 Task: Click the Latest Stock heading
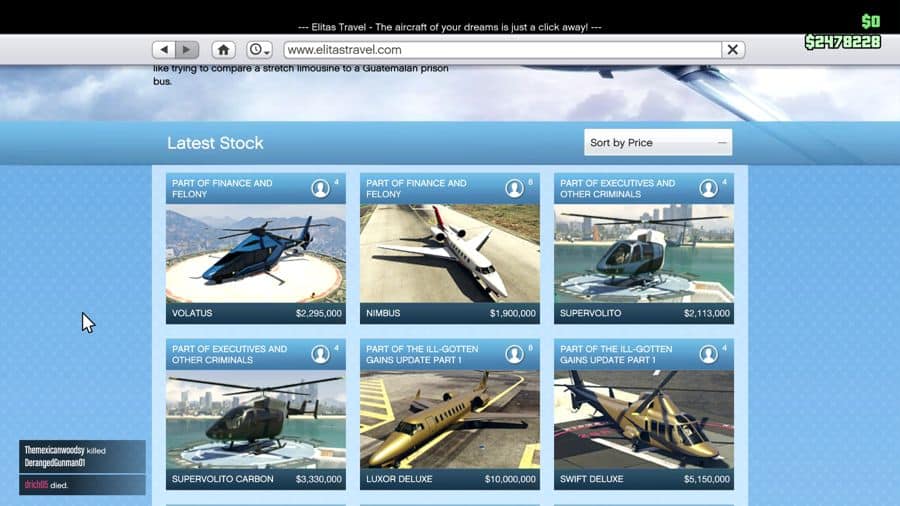point(215,143)
